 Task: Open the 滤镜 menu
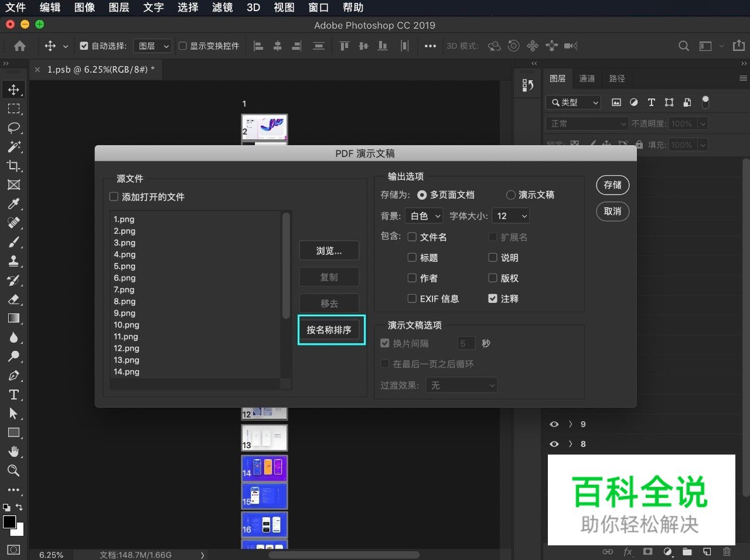click(221, 8)
